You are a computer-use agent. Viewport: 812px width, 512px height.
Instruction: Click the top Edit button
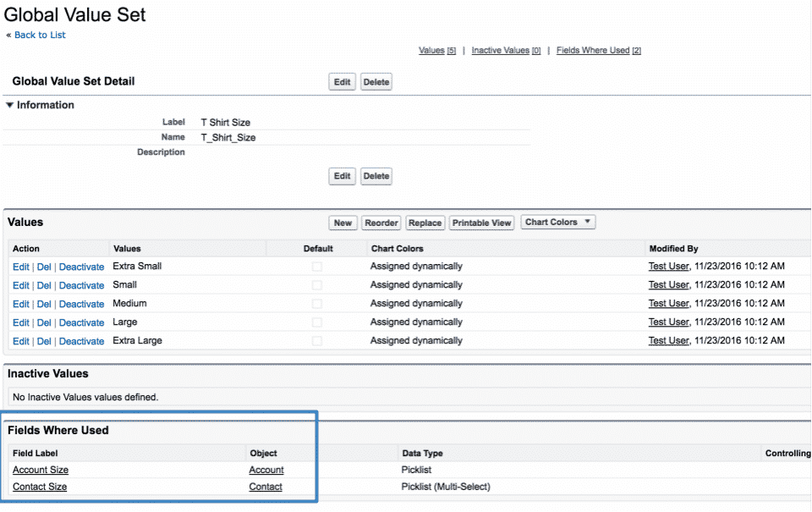click(342, 82)
